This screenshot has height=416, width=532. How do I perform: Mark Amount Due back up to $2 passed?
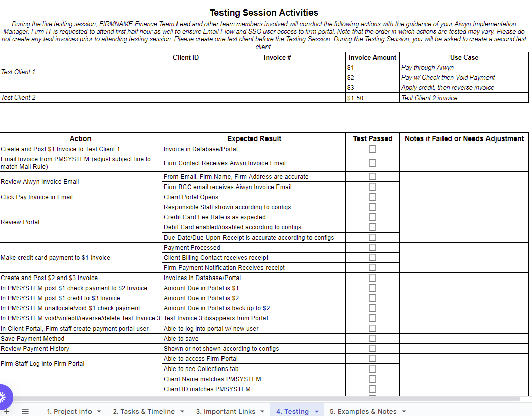pyautogui.click(x=372, y=308)
